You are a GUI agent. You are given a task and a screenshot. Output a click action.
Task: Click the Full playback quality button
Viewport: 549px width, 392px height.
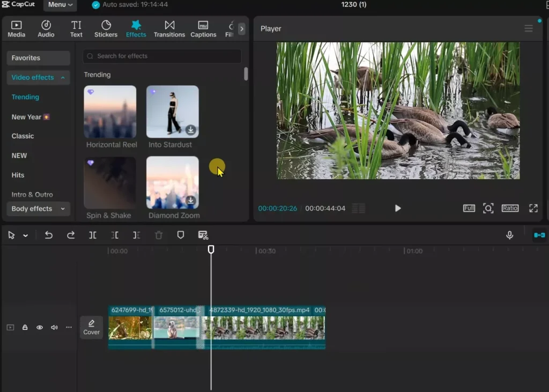pos(469,208)
